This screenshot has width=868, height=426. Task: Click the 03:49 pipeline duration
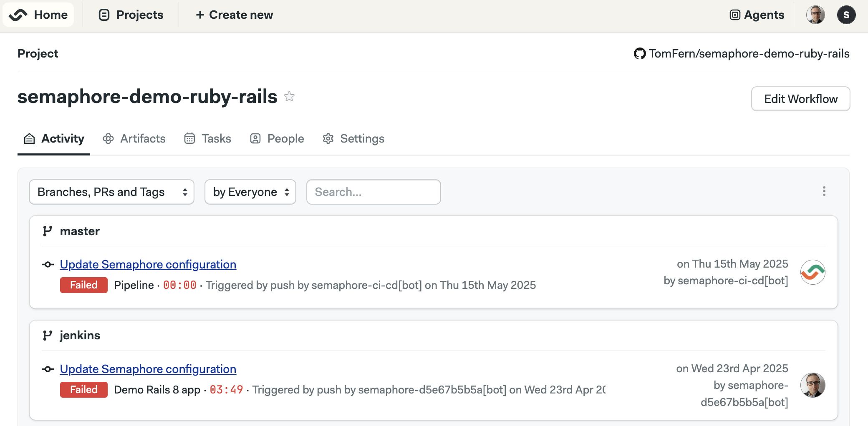click(227, 390)
